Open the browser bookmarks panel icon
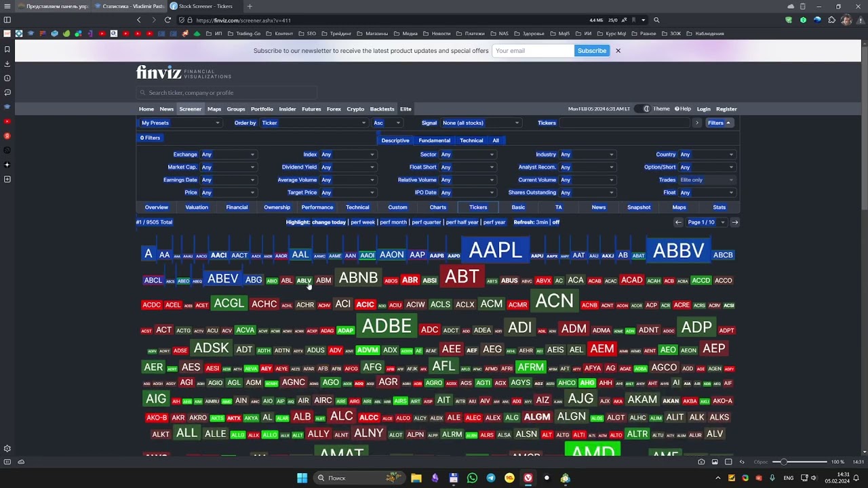Image resolution: width=868 pixels, height=488 pixels. coord(7,49)
